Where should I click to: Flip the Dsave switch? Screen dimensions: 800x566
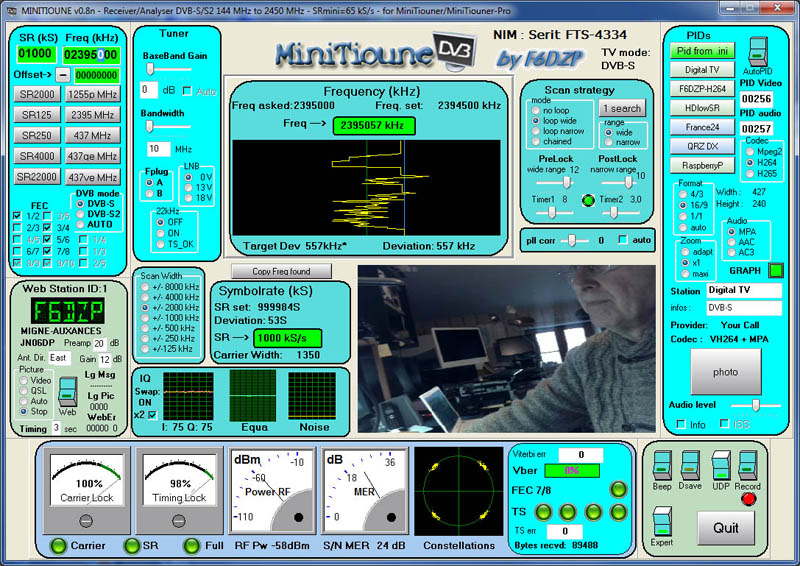coord(690,465)
